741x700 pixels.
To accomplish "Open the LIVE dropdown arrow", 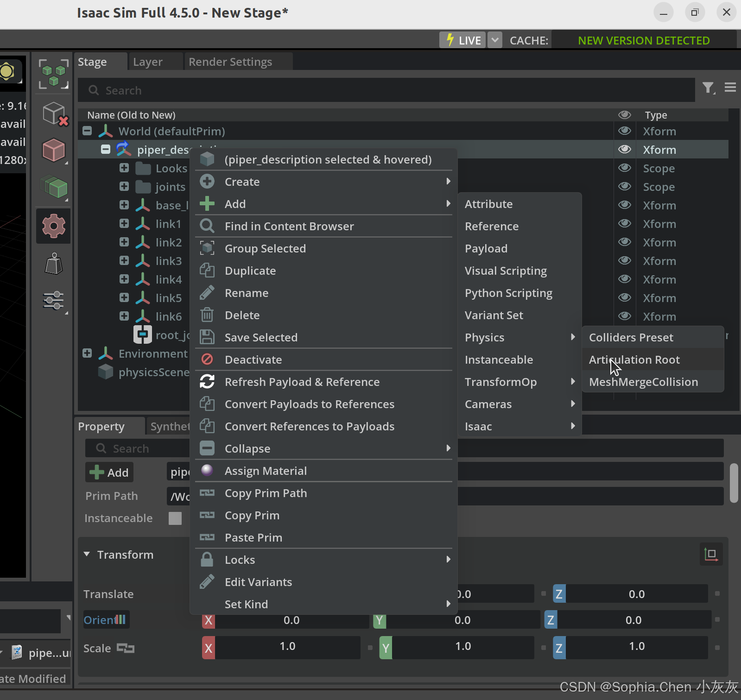I will click(x=495, y=40).
